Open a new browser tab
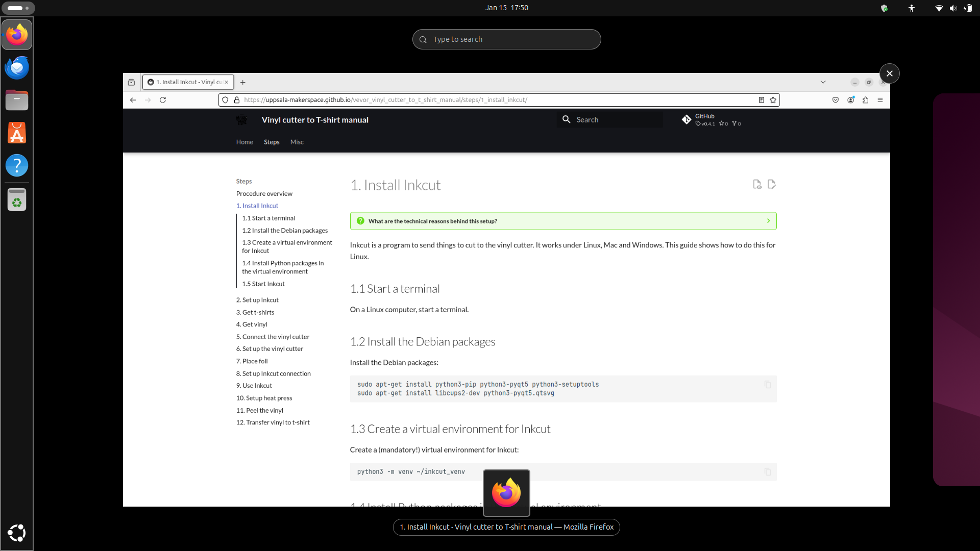This screenshot has height=551, width=980. (243, 82)
